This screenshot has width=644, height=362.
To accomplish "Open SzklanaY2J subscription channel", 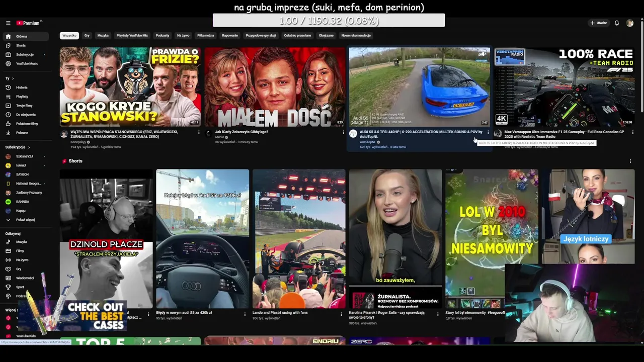I will (24, 156).
